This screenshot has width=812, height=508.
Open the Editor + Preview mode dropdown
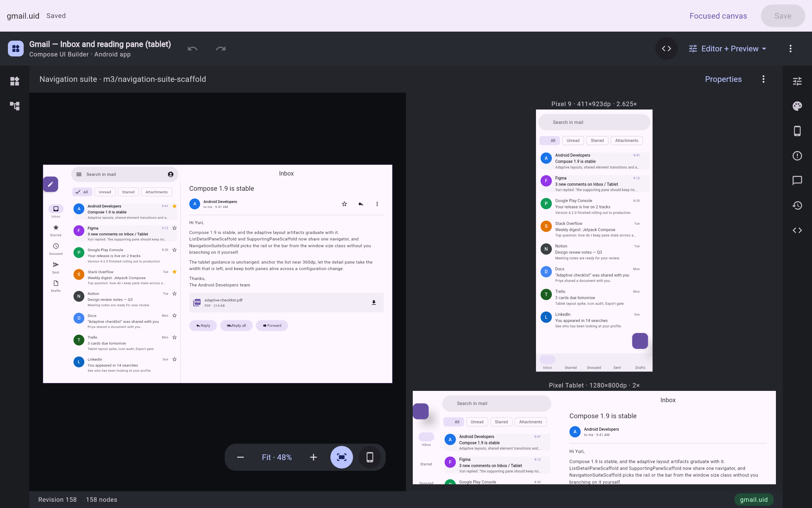(728, 48)
